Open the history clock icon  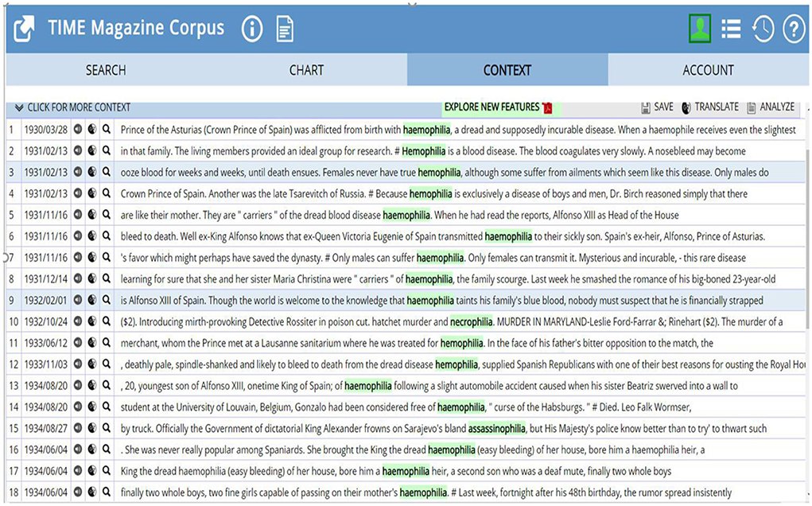[763, 29]
